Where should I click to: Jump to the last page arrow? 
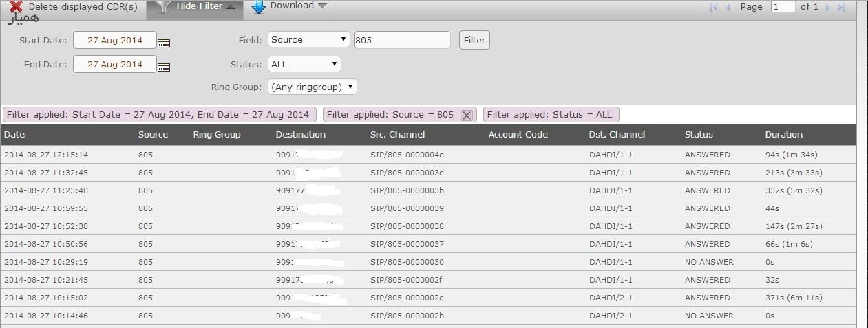pyautogui.click(x=841, y=7)
